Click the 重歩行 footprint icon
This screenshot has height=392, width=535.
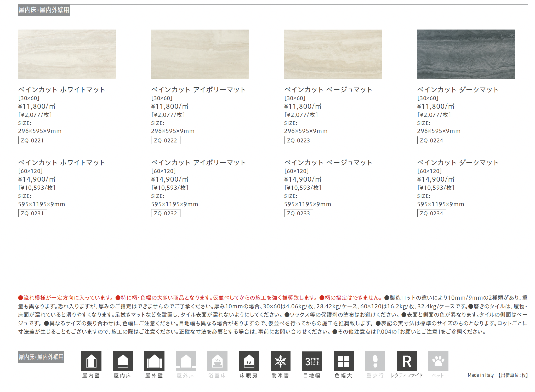(x=375, y=361)
